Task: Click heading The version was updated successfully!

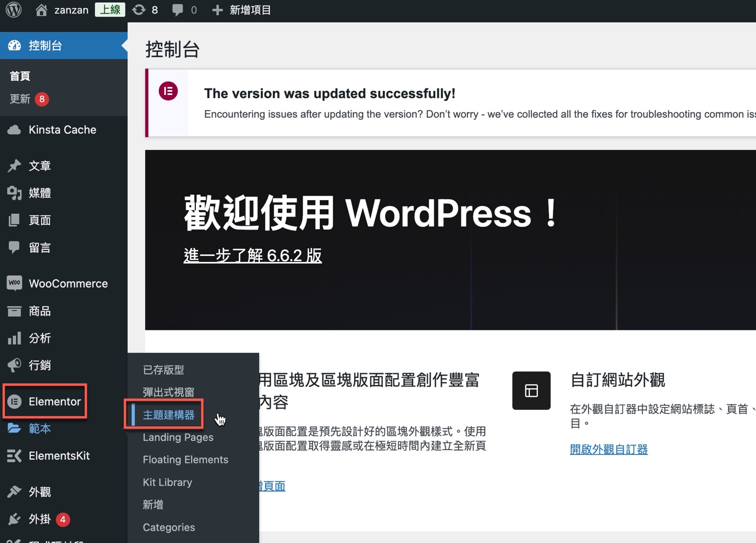Action: (330, 93)
